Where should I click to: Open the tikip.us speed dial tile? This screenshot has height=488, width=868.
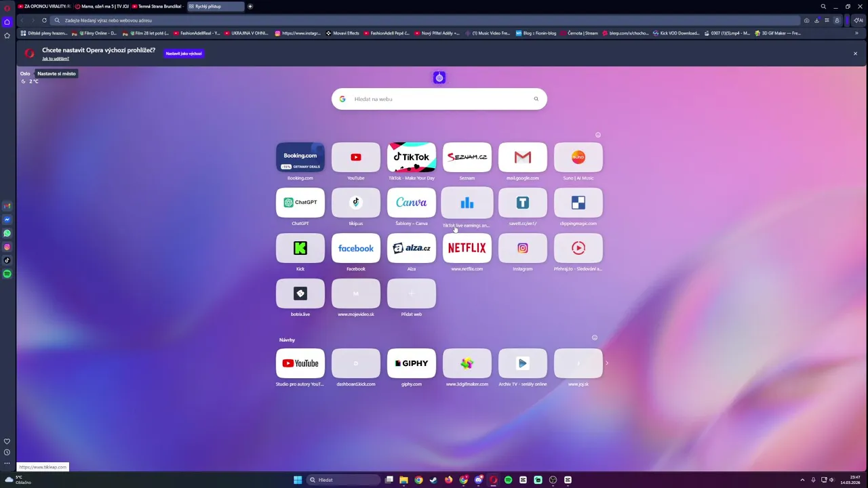pyautogui.click(x=355, y=203)
